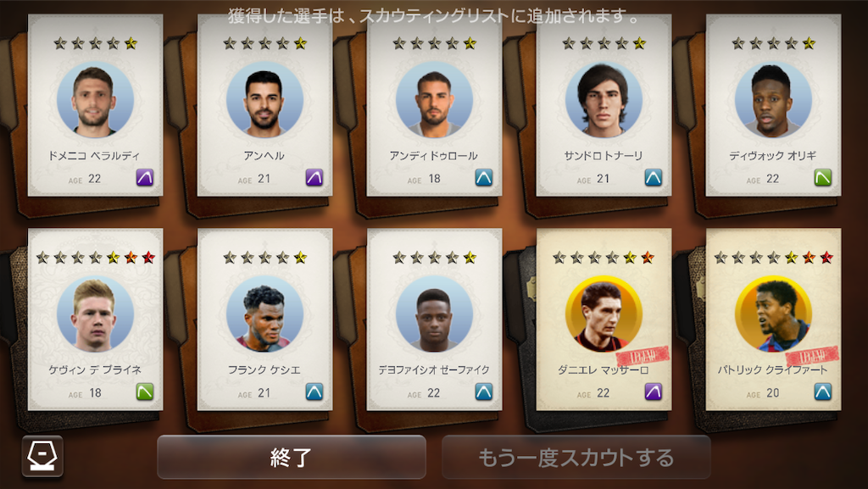Tap the green form icon on ディヴォック オリギ card
This screenshot has height=489, width=868.
(822, 178)
